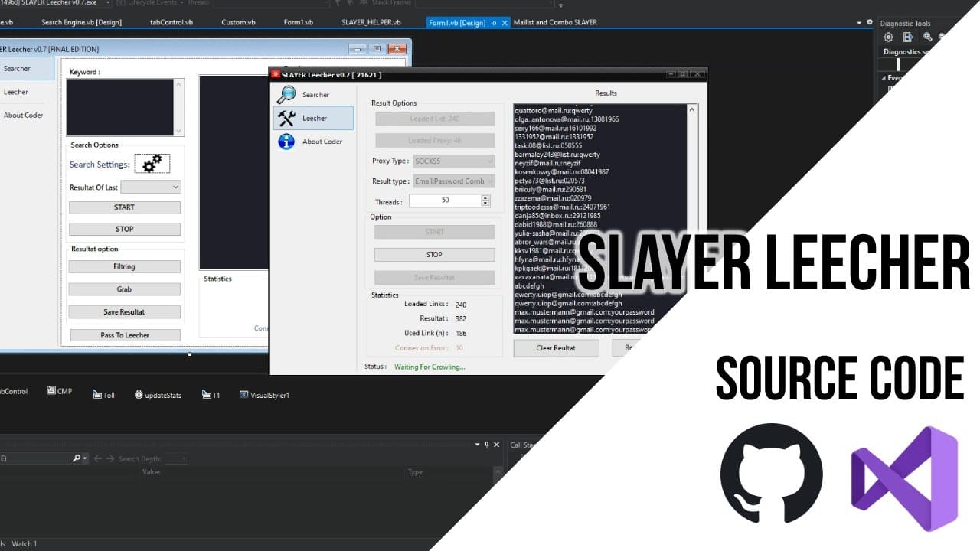This screenshot has width=980, height=551.
Task: Select result barmaley243@list.ru:qwerty
Action: coord(557,155)
